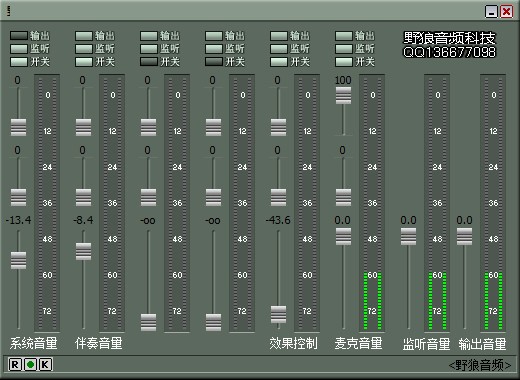Toggle 输出 for the 伴奏音量 channel
520x380 pixels.
84,36
